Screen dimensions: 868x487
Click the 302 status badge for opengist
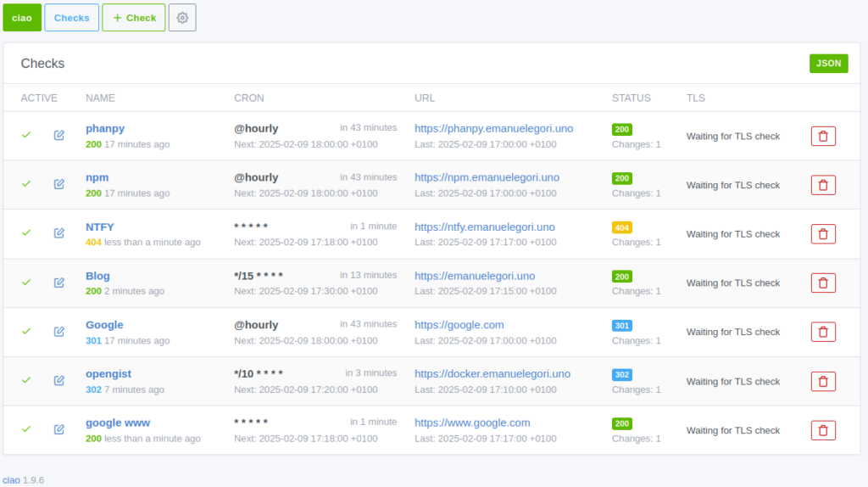(x=621, y=374)
